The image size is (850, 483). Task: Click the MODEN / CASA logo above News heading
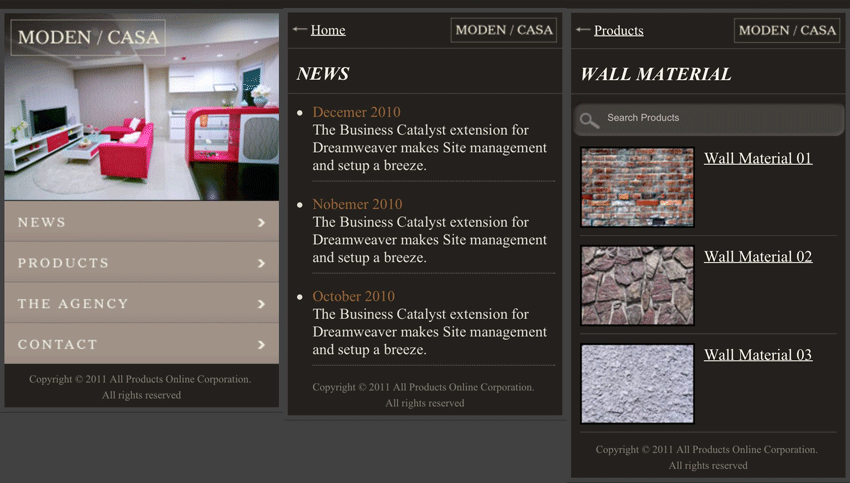[503, 30]
